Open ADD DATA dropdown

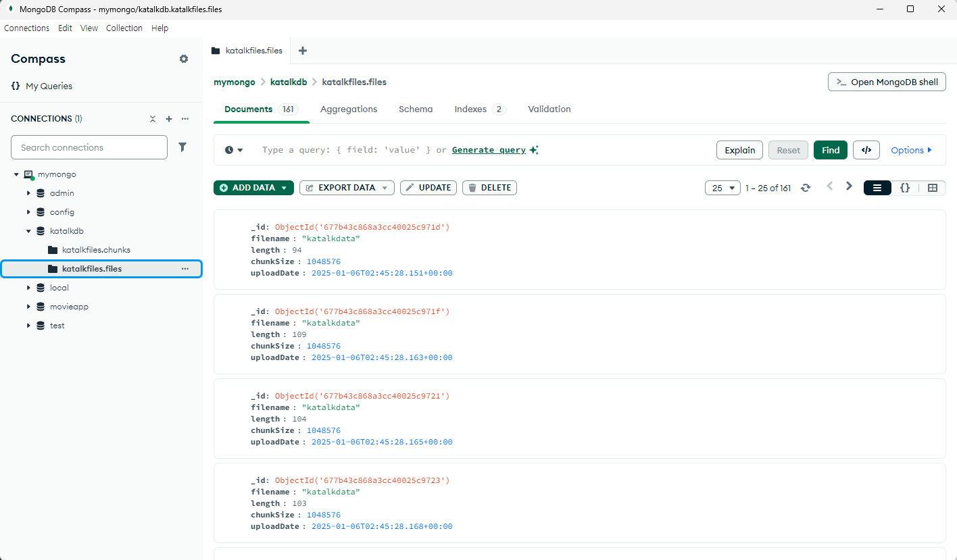pyautogui.click(x=253, y=188)
